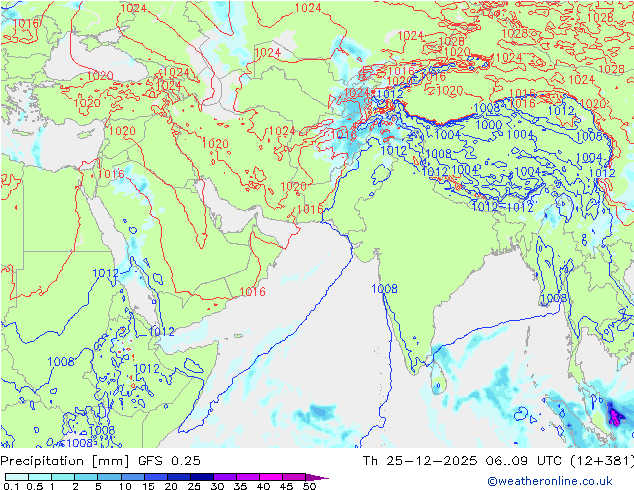Click the Sri Lanka island on the map

(x=437, y=378)
